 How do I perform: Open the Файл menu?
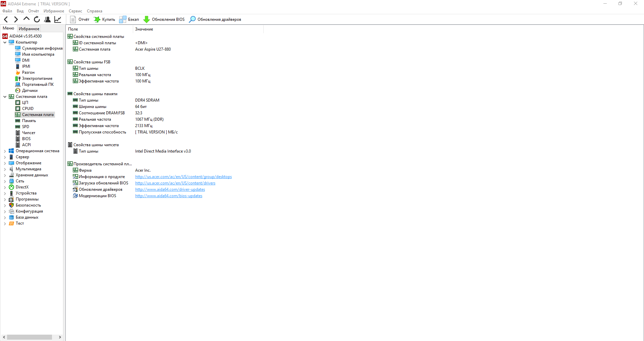click(x=7, y=11)
